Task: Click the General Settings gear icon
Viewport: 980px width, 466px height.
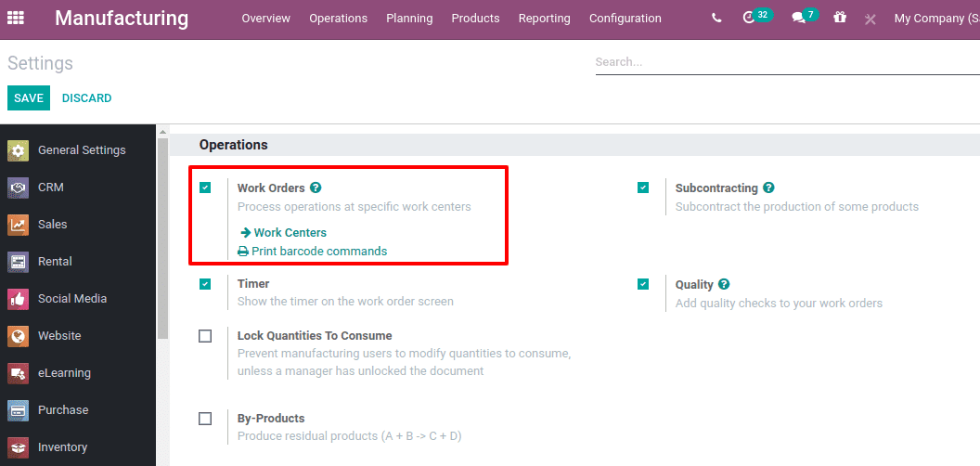Action: coord(19,150)
